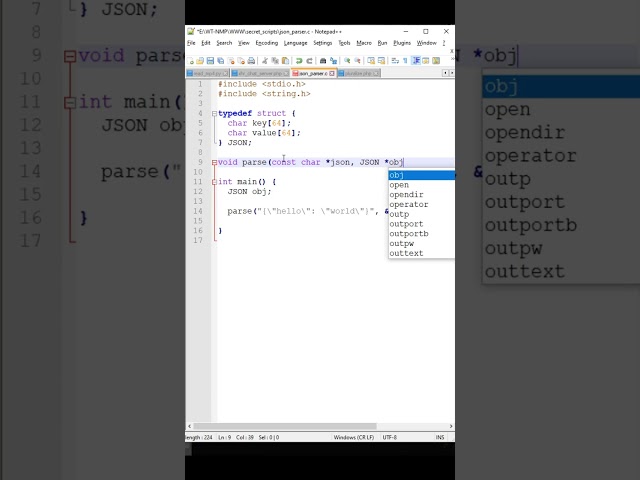Open the Tools menu
This screenshot has width=640, height=480.
click(344, 43)
